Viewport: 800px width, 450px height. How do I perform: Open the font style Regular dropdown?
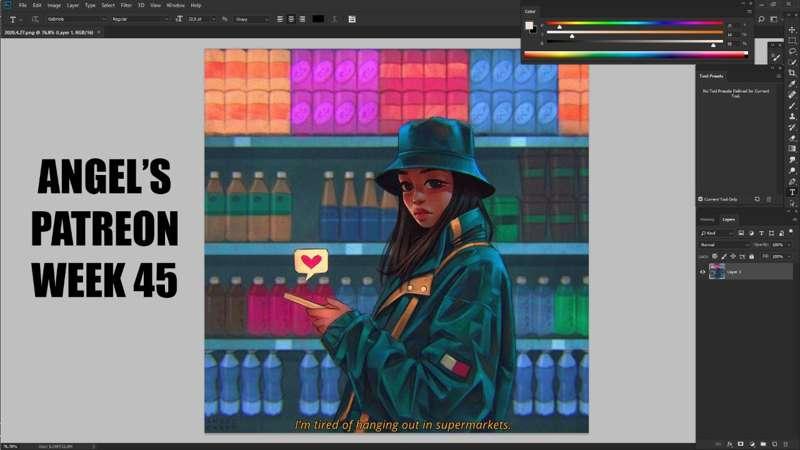point(139,19)
